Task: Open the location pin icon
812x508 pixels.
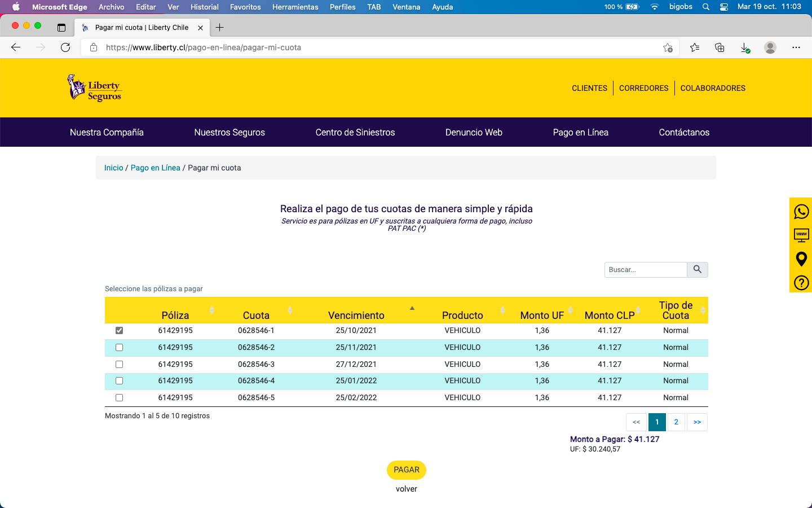Action: [x=801, y=259]
